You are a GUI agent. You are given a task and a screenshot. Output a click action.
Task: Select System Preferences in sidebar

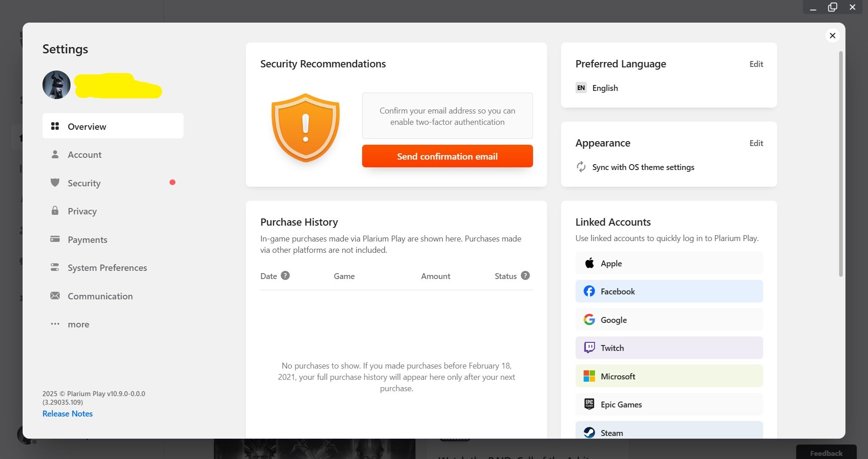107,268
